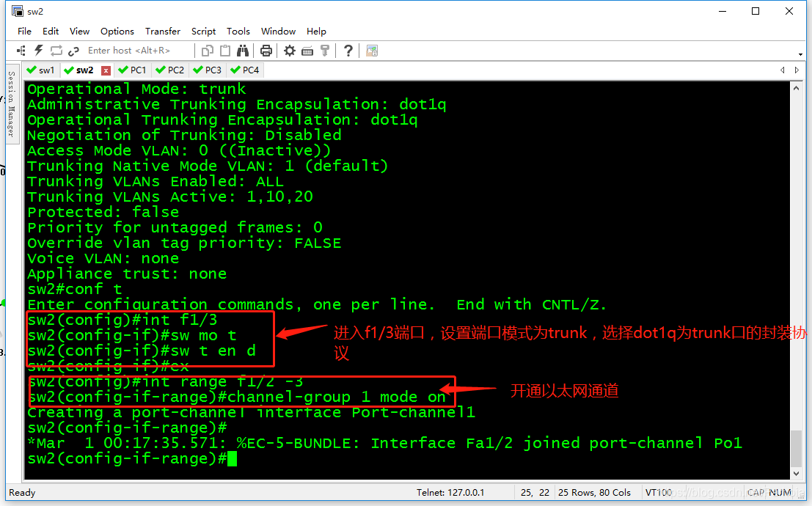Open the keymap editor keyboard icon
Screen dimensions: 812x506
(307, 51)
